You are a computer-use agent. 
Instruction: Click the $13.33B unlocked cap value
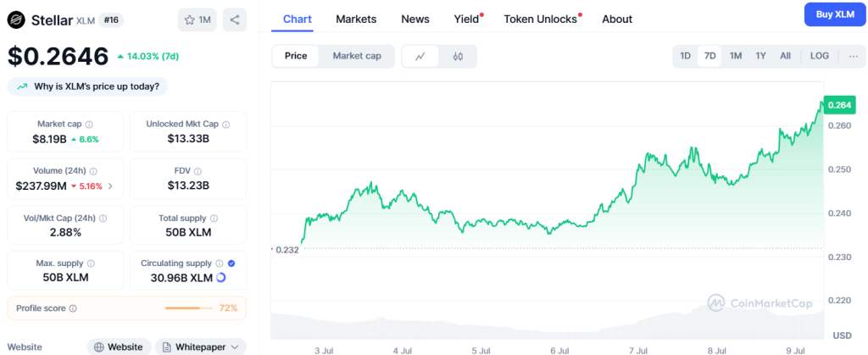coord(188,139)
